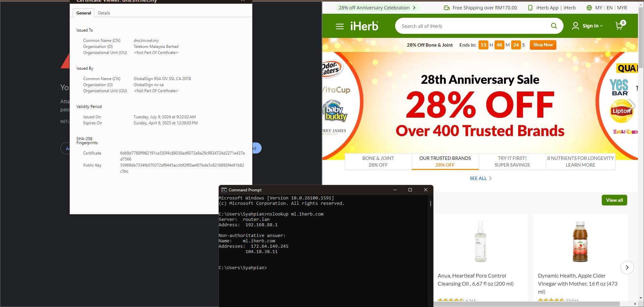Click the Apple Cider Vinegar bottle image
Screen dimensions: 644x307
coord(580,241)
